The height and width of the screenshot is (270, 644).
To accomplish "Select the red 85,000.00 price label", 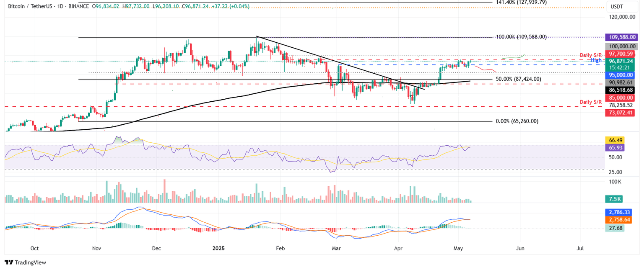I will click(620, 98).
